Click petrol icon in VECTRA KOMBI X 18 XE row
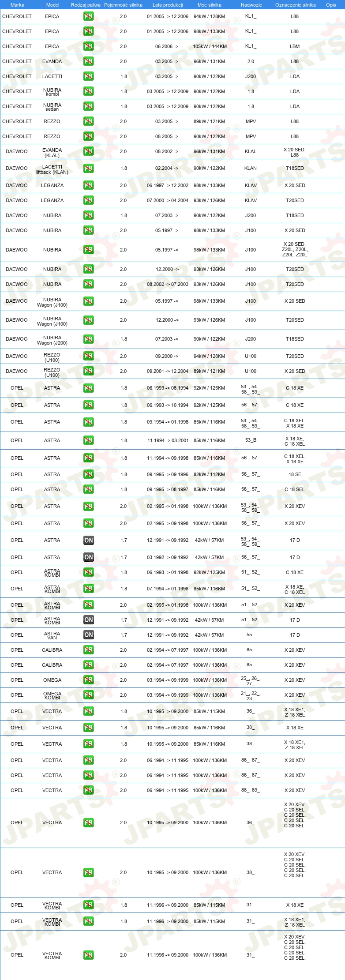 [x=88, y=905]
